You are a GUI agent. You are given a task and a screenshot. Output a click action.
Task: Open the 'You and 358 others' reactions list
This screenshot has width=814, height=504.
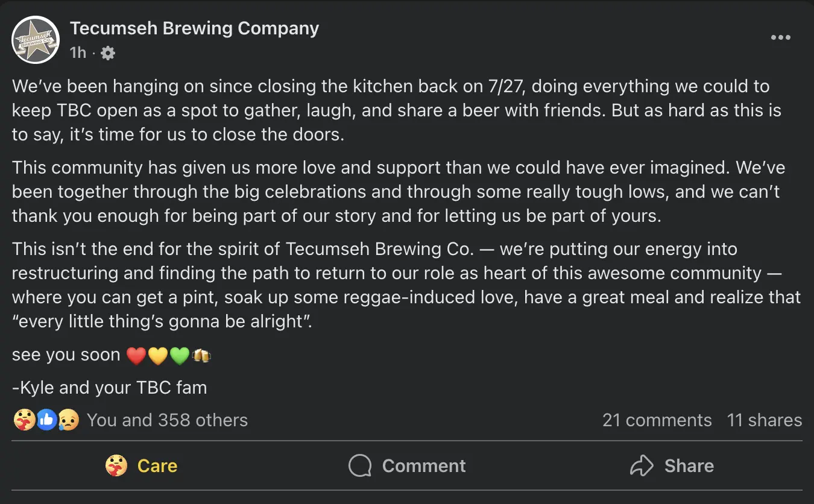point(167,420)
